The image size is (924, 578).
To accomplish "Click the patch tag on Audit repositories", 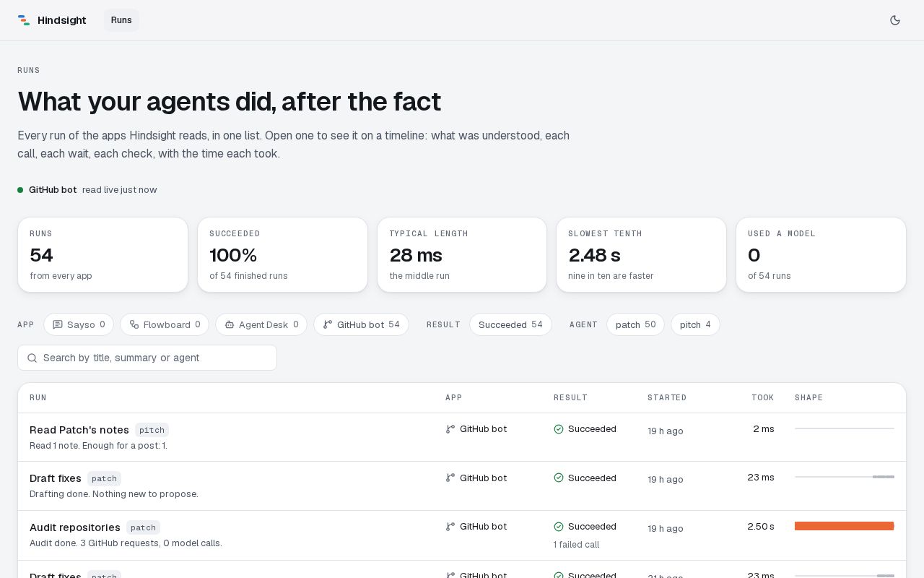I will tap(143, 527).
